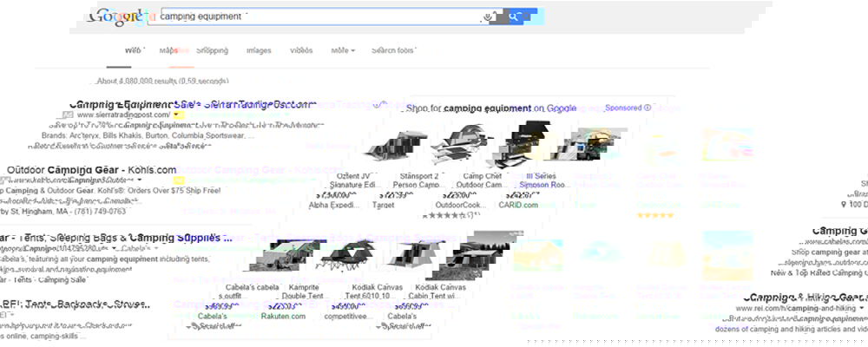Screen dimensions: 868x347
Task: Click the 'Kodiak Canvas Cabin Tent wi...' product title
Action: 441,291
